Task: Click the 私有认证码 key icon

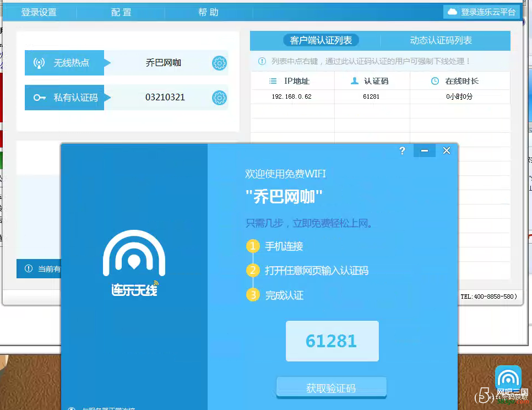Action: 39,98
